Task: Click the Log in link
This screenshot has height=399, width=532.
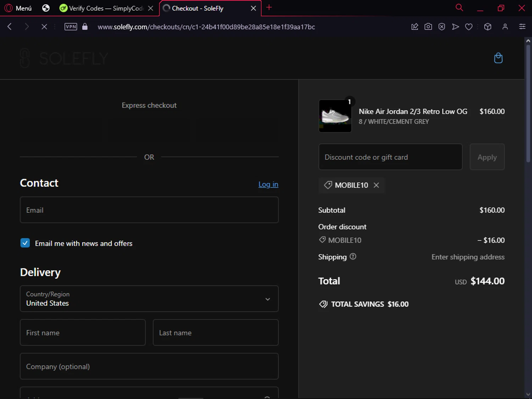Action: click(x=268, y=184)
